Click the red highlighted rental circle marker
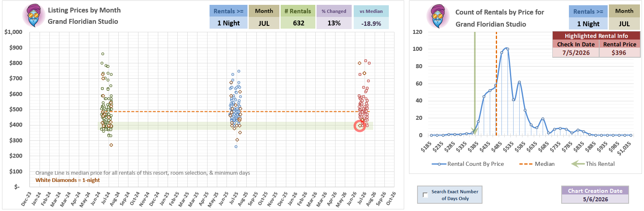The height and width of the screenshot is (211, 644). (x=360, y=126)
